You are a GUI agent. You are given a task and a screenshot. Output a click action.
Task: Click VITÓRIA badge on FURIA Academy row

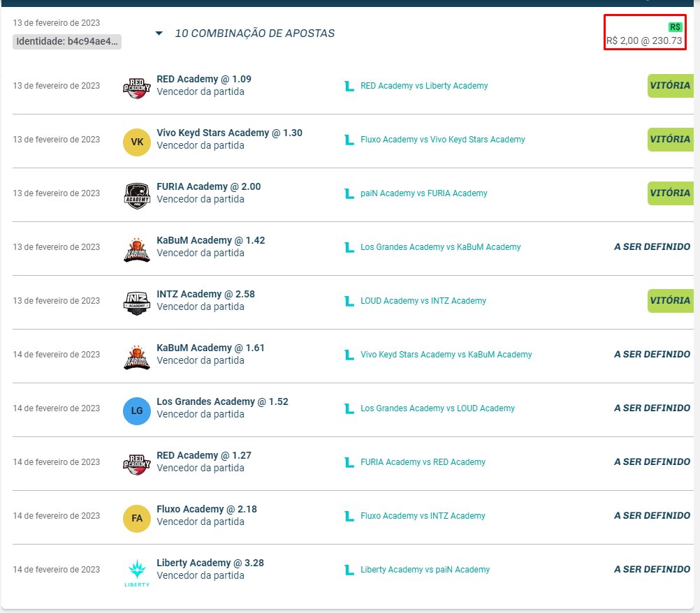pos(670,193)
